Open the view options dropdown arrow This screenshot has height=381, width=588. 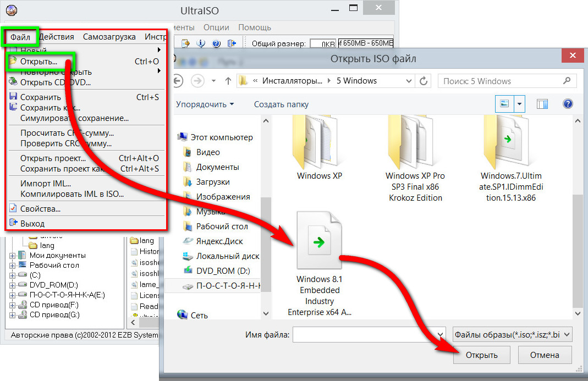(x=519, y=103)
